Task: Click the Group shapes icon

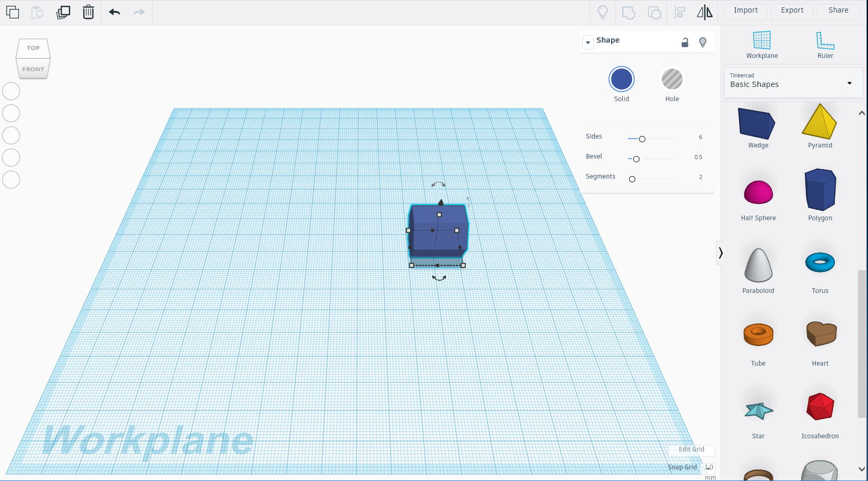Action: pos(628,12)
